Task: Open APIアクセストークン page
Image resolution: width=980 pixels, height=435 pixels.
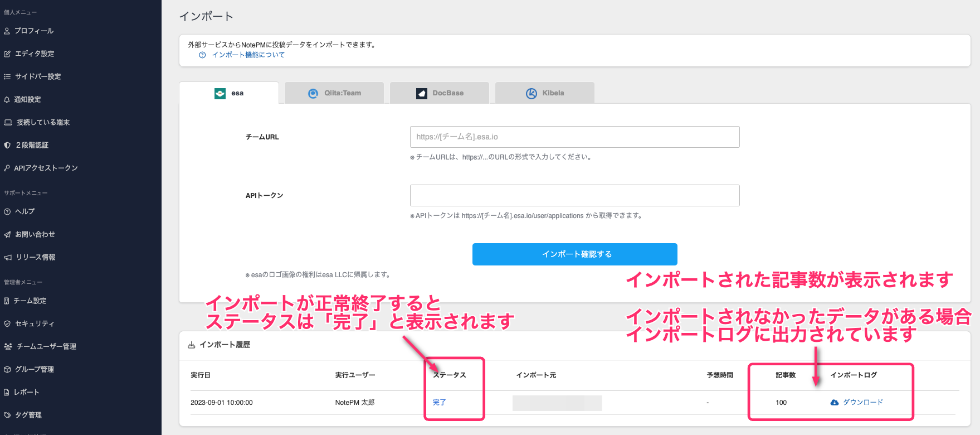Action: click(46, 168)
